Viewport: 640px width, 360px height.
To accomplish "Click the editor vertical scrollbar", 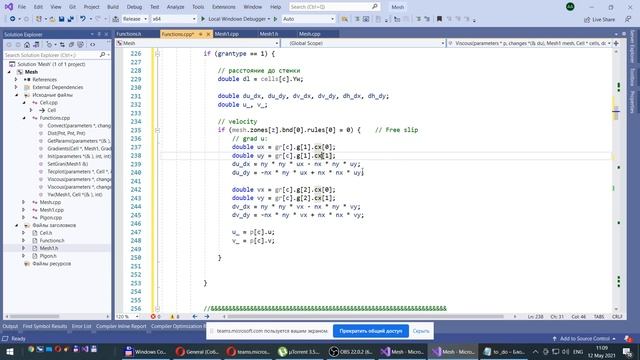I will [x=616, y=180].
